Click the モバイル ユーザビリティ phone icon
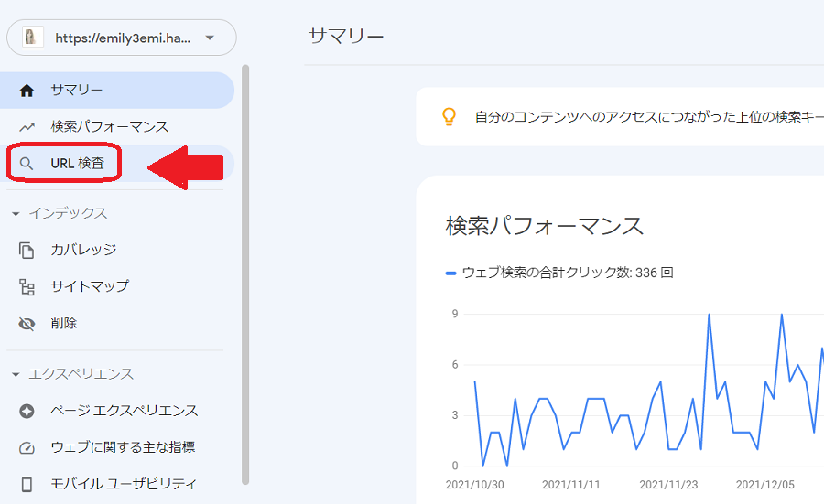This screenshot has height=504, width=824. click(27, 484)
